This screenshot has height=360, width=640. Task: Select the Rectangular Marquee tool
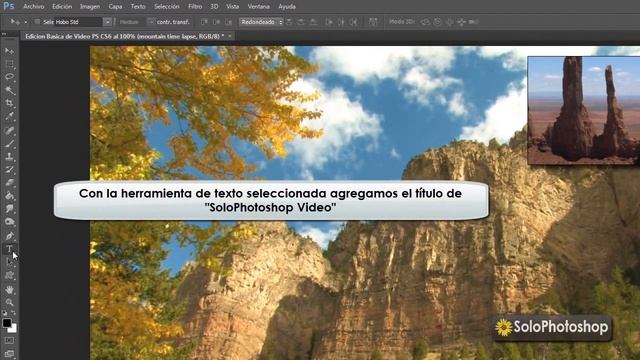click(9, 64)
